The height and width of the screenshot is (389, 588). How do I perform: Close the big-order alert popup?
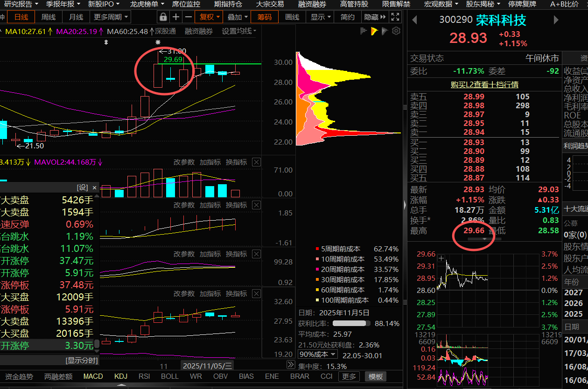95,188
